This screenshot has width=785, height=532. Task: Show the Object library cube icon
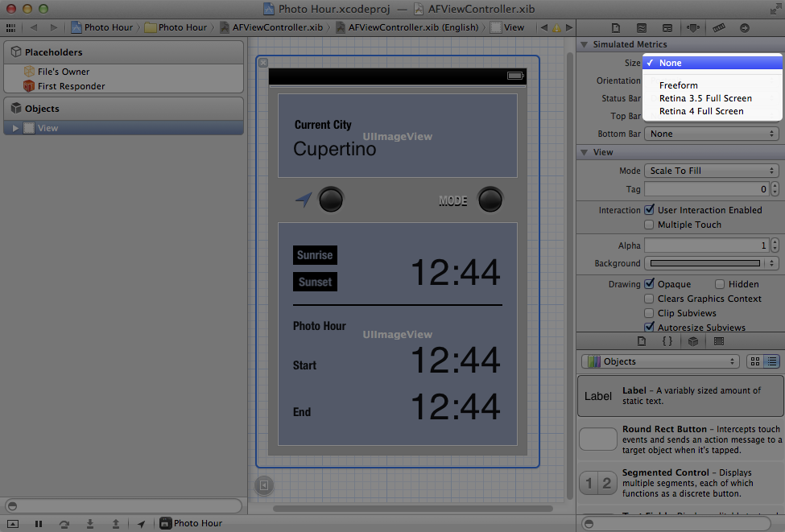coord(693,341)
